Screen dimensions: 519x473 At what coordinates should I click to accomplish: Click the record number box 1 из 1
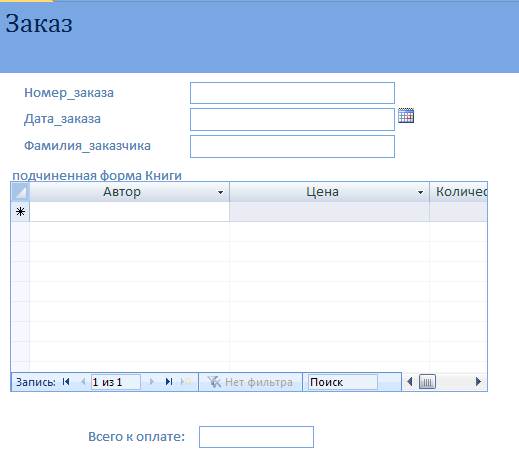point(116,382)
